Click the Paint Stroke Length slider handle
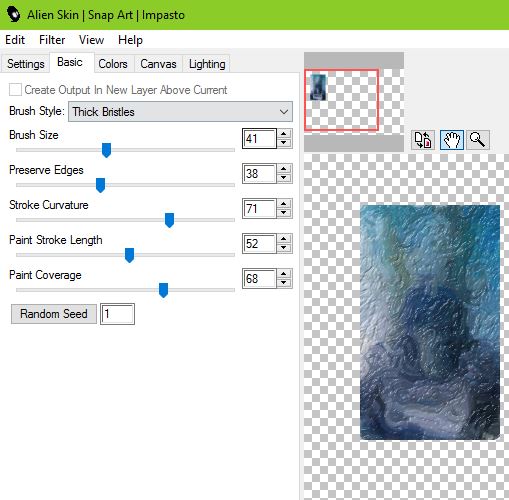The image size is (509, 500). click(x=129, y=255)
